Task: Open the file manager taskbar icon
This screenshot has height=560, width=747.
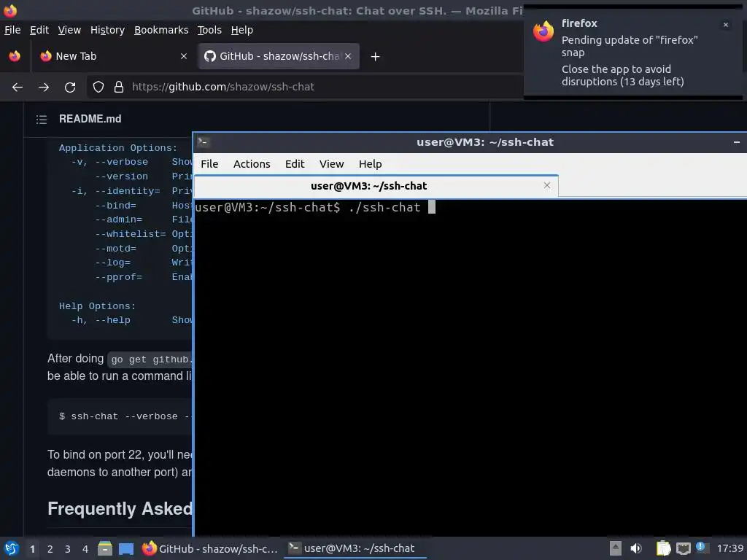Action: pos(105,548)
